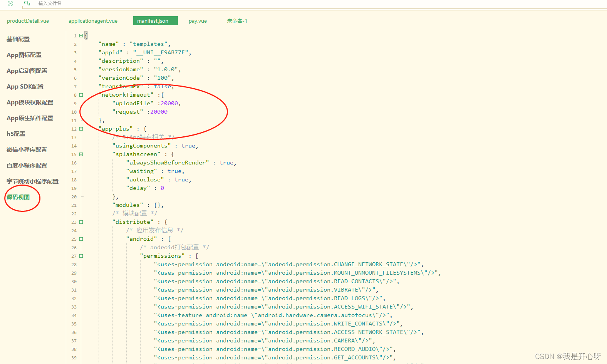The height and width of the screenshot is (364, 607).
Task: Click "alwaysShowBeforeRender" key
Action: 168,163
